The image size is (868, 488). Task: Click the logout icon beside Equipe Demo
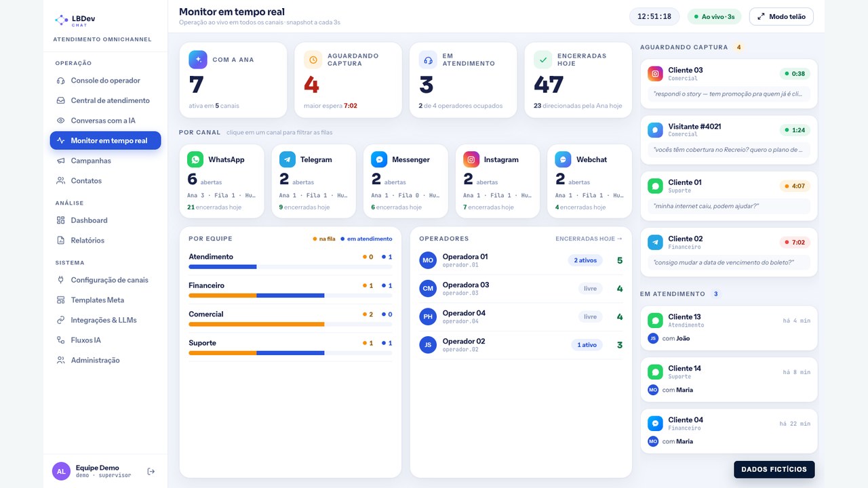151,471
